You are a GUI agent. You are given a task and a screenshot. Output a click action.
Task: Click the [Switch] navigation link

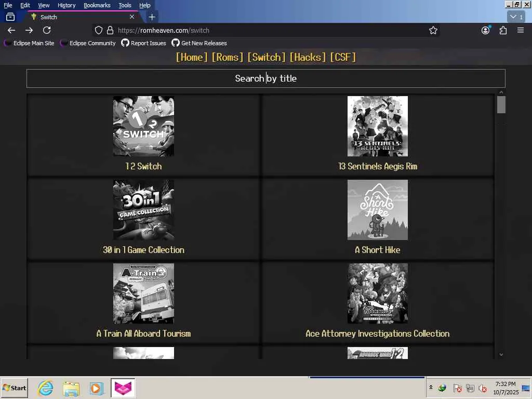(x=267, y=57)
